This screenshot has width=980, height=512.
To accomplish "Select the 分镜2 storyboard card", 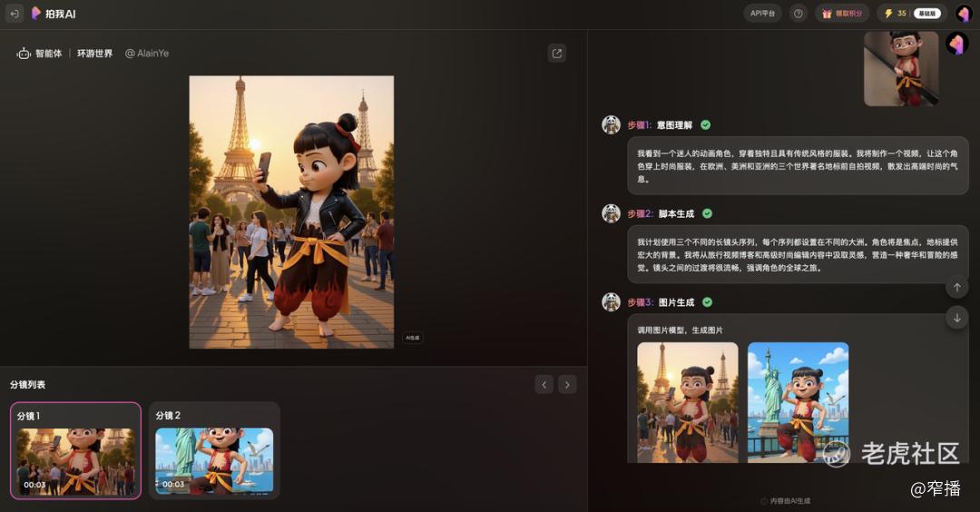I will point(214,450).
